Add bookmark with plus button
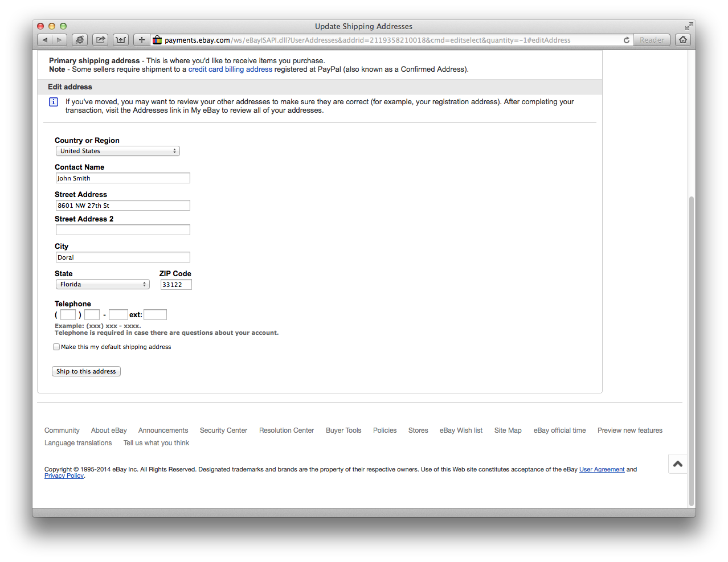The image size is (728, 562). [x=142, y=40]
